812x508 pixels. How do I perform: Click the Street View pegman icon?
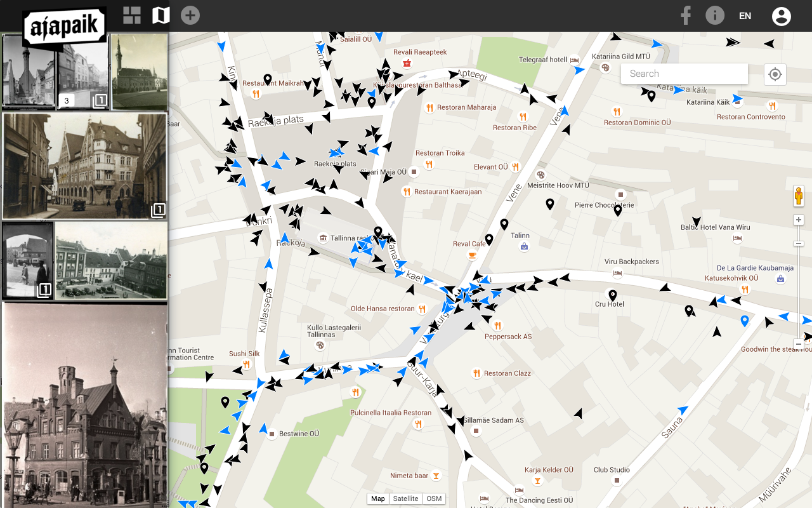tap(799, 196)
